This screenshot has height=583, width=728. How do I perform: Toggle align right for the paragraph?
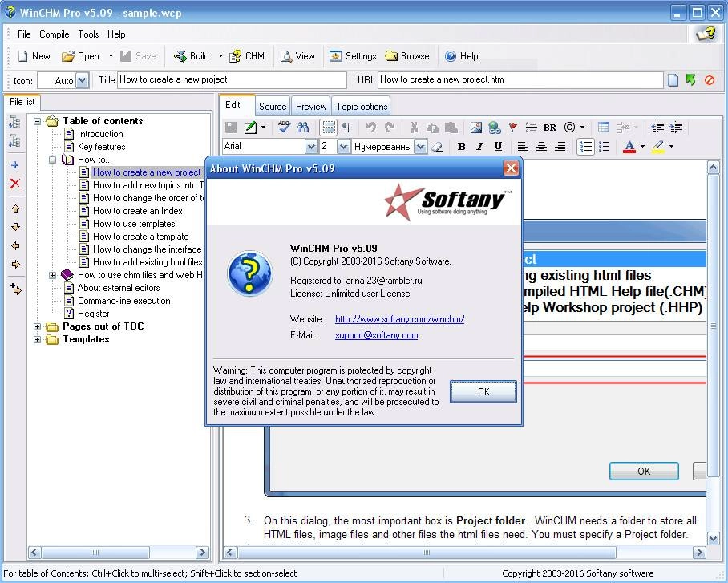pos(560,147)
